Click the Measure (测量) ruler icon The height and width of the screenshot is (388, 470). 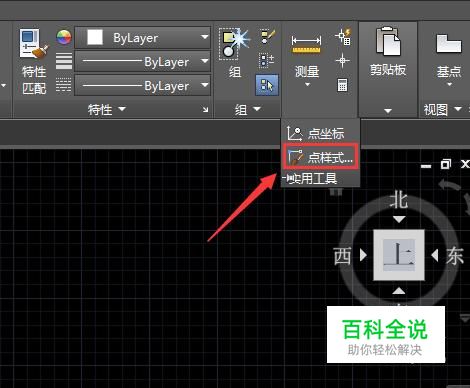click(306, 45)
